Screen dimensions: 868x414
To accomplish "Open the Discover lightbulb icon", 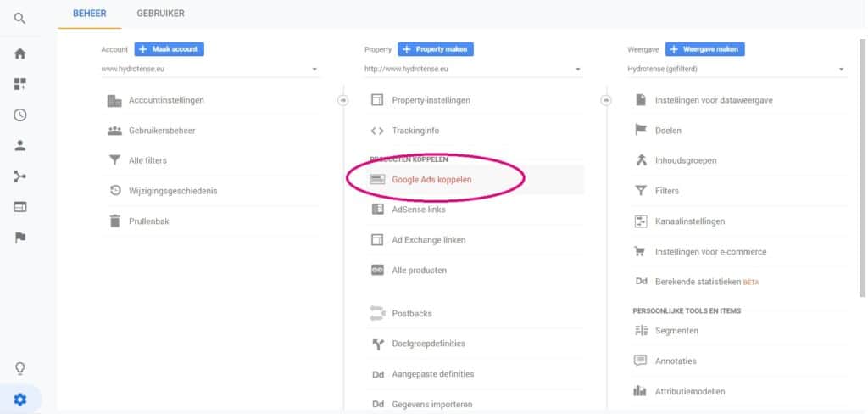I will 19,368.
